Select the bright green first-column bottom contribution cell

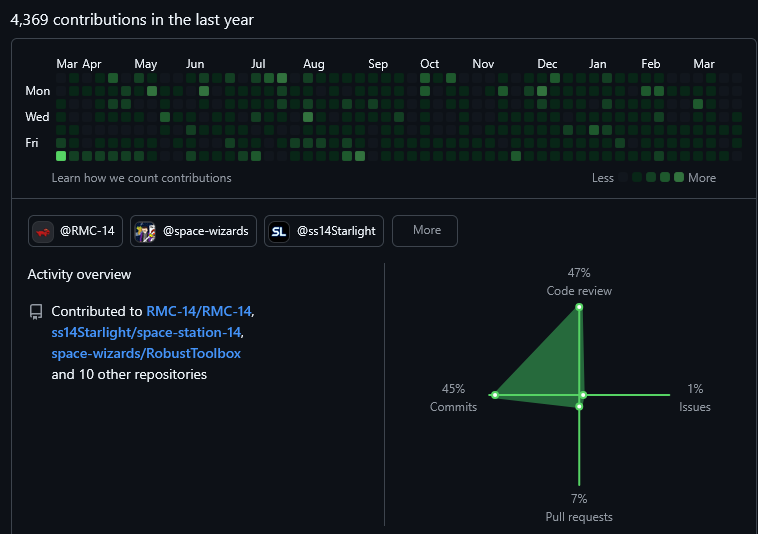click(61, 156)
